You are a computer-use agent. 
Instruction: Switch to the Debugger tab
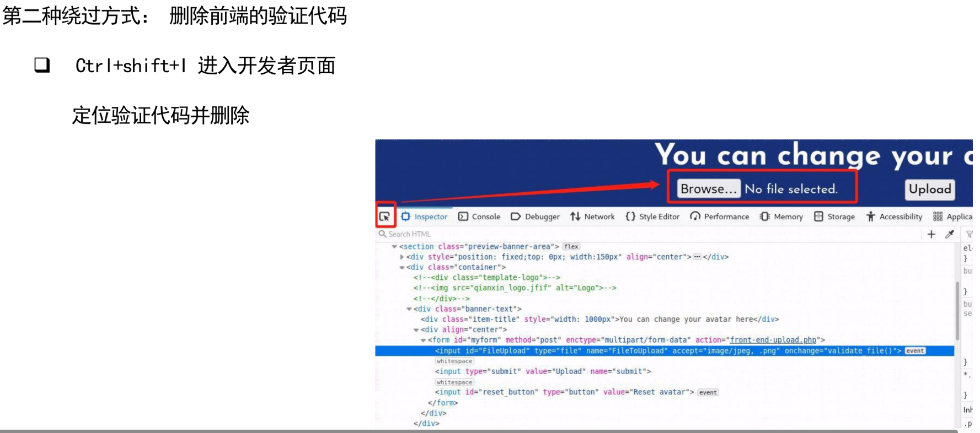pyautogui.click(x=535, y=216)
